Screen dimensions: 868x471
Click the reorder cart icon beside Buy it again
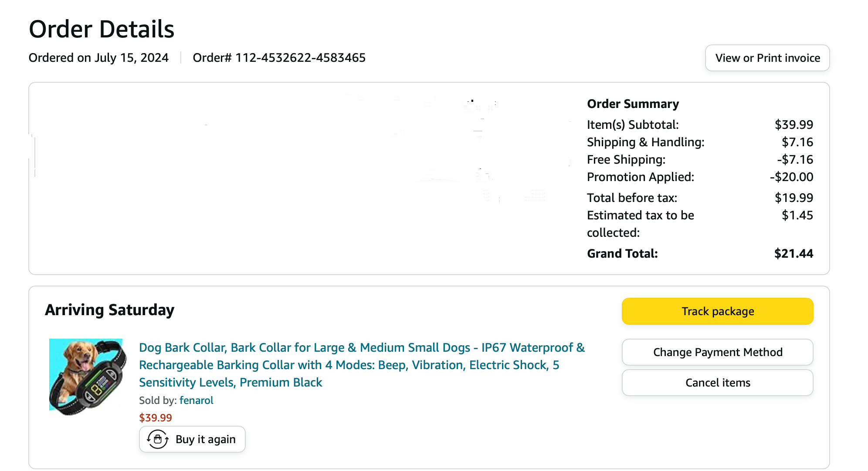157,439
